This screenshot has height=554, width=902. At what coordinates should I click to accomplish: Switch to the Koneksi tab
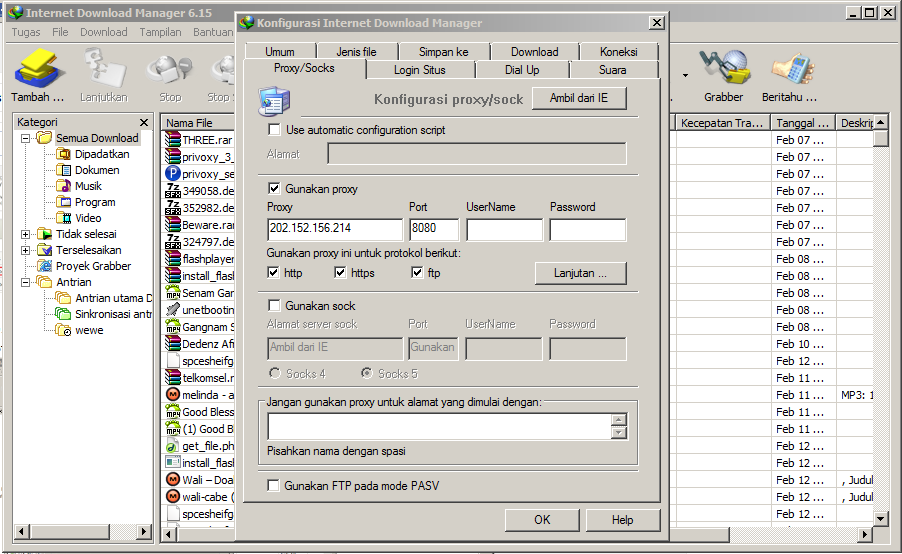tap(618, 51)
